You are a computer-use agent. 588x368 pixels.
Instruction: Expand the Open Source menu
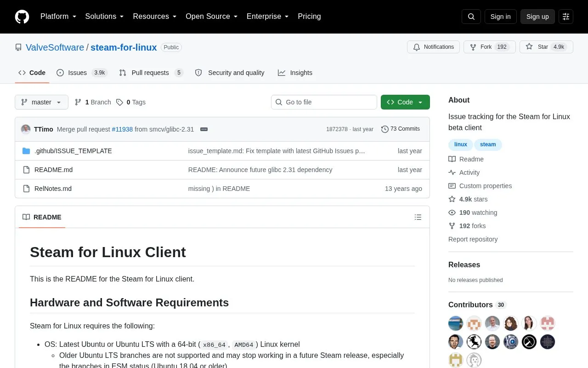point(212,17)
